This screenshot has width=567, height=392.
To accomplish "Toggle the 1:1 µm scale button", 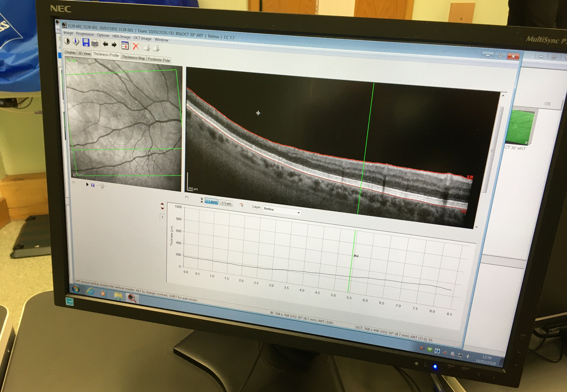I will coord(226,203).
